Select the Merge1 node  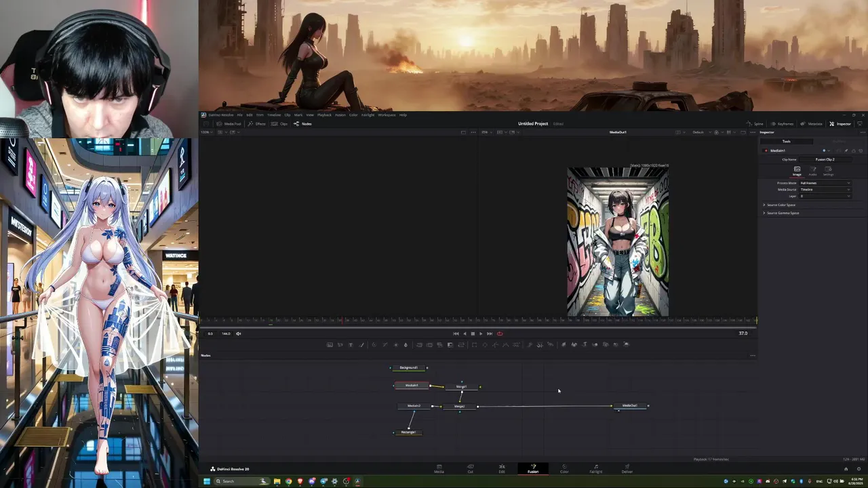[461, 386]
